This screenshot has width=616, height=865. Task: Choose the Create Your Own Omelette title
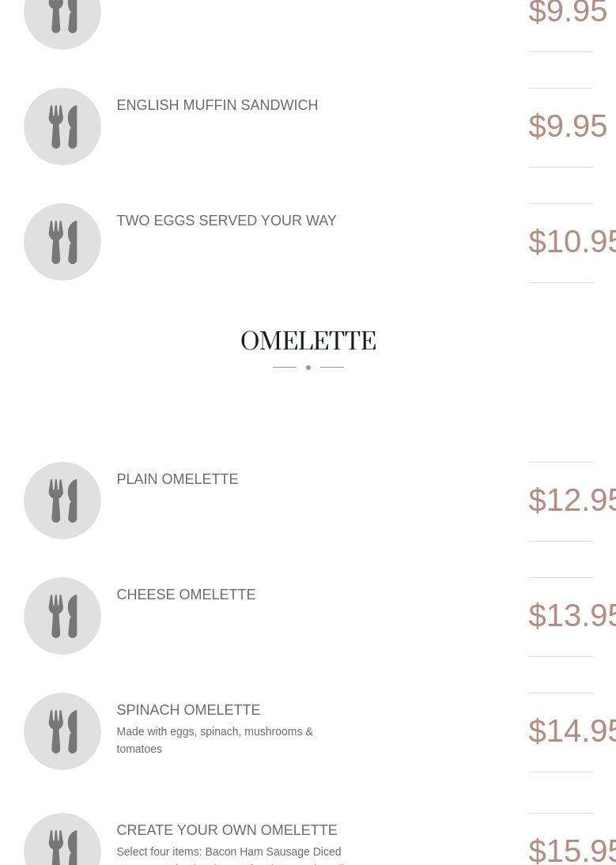(x=226, y=830)
